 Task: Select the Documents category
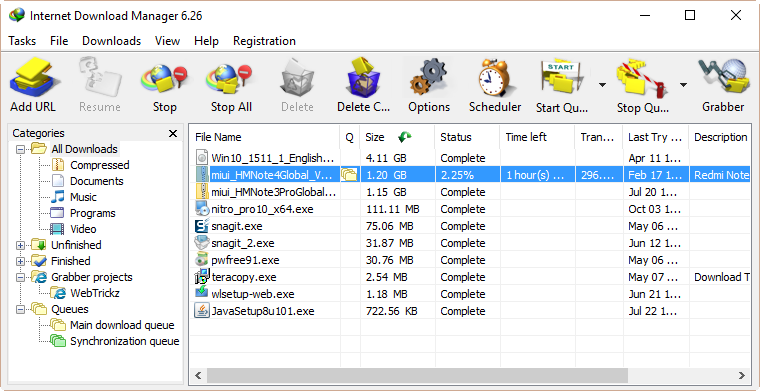pos(96,181)
